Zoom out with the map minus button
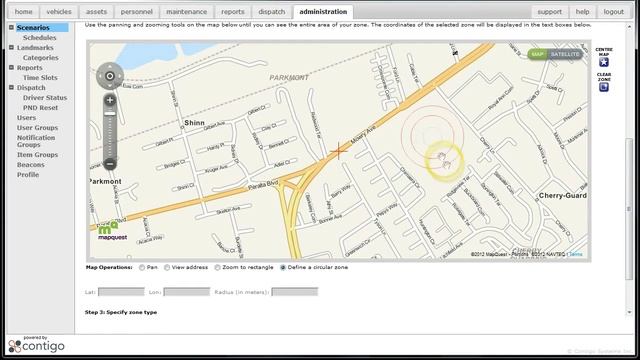Image resolution: width=640 pixels, height=360 pixels. pos(109,164)
